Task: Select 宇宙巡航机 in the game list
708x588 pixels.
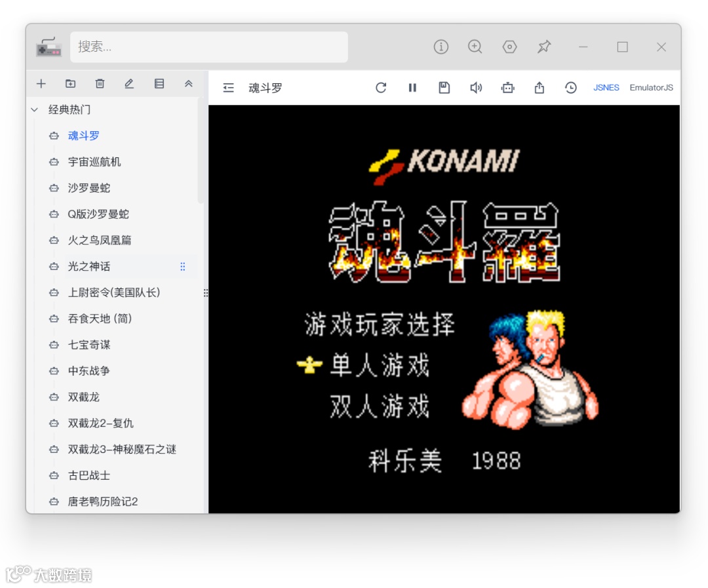Action: [94, 162]
